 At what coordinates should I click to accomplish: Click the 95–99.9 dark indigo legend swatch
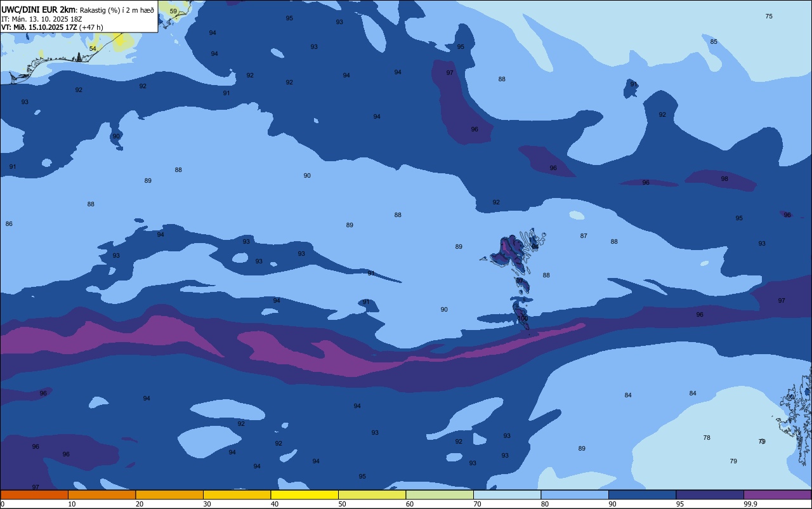coord(710,494)
